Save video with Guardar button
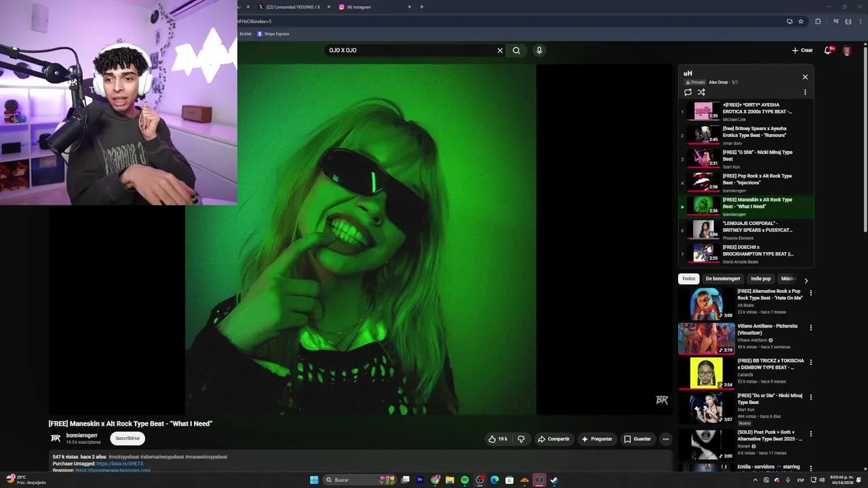The image size is (868, 488). 637,439
